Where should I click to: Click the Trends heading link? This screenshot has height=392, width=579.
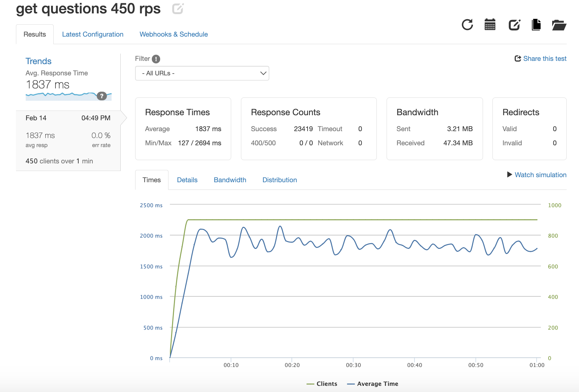pos(38,61)
